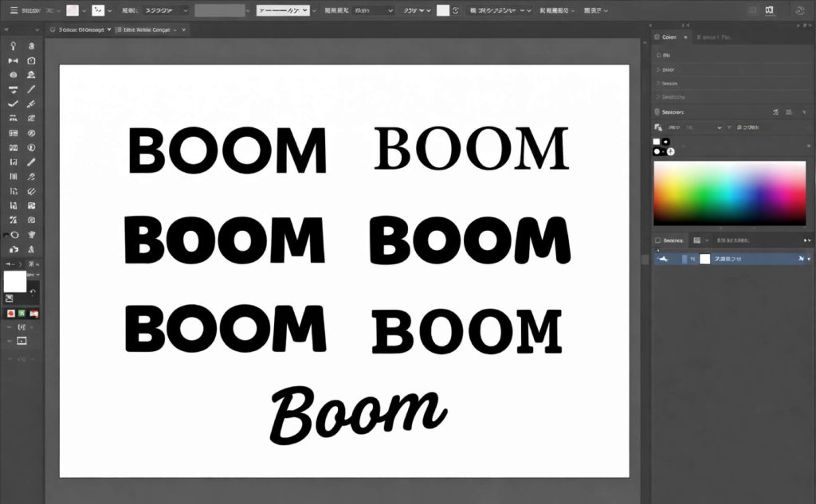Click the swap fill and stroke arrow

pyautogui.click(x=33, y=292)
